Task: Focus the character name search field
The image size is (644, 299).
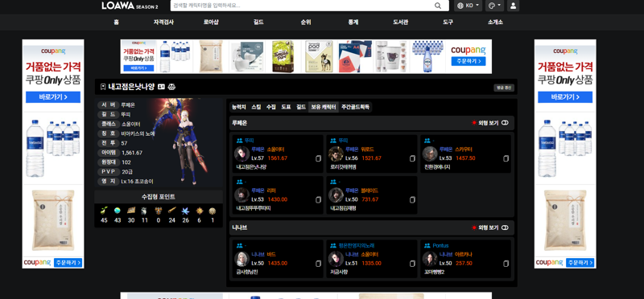Action: coord(302,6)
